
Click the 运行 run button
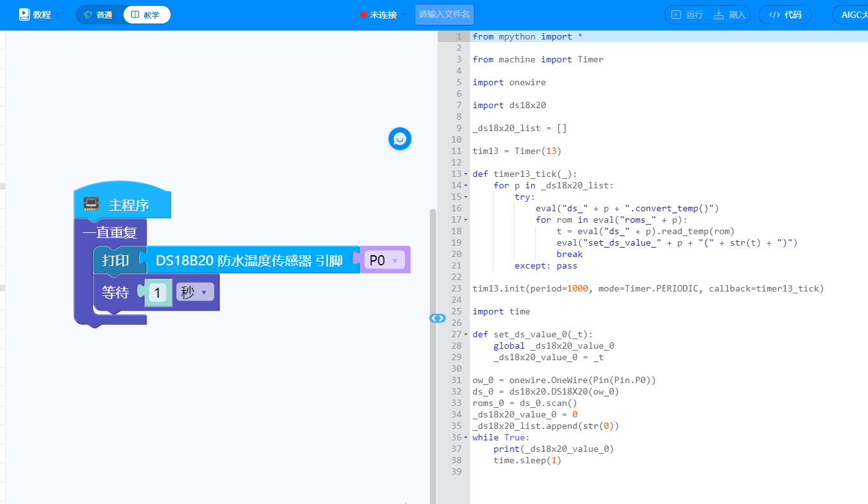click(x=687, y=15)
